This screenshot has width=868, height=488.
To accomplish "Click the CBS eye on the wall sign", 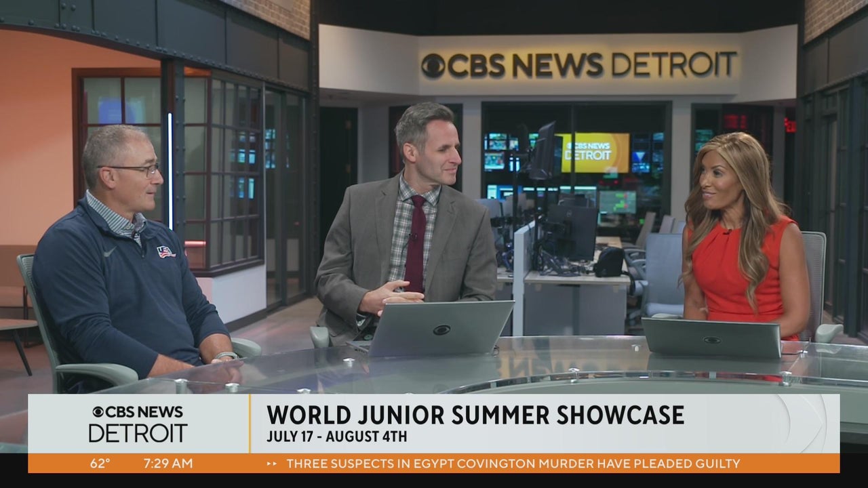I will 433,66.
